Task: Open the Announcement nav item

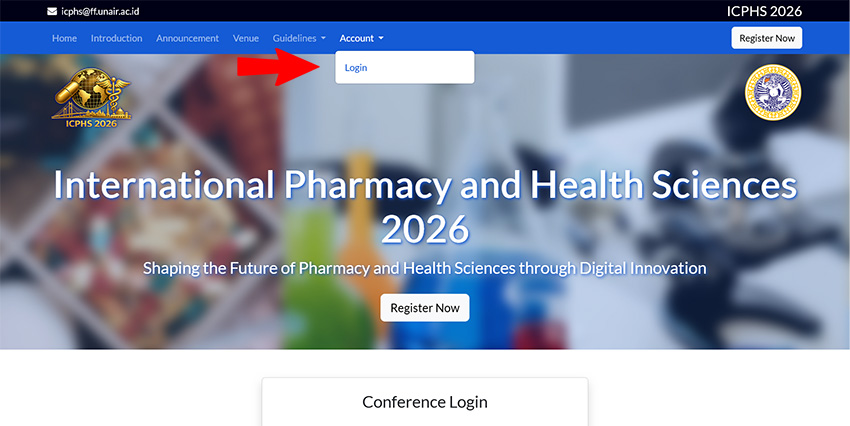Action: [188, 38]
